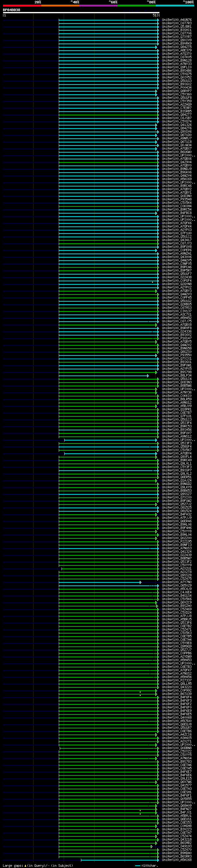Open hit UniRef100_B8B5W6

[x=176, y=386]
